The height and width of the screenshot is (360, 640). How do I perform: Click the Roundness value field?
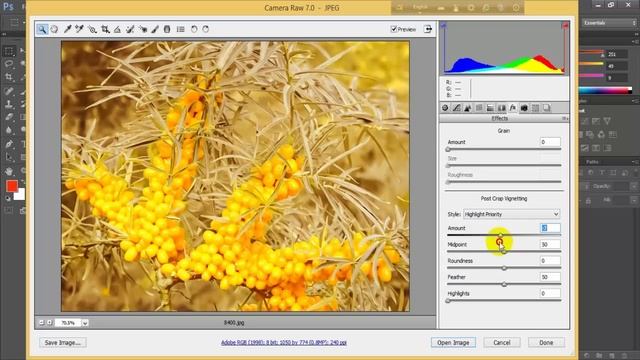550,260
